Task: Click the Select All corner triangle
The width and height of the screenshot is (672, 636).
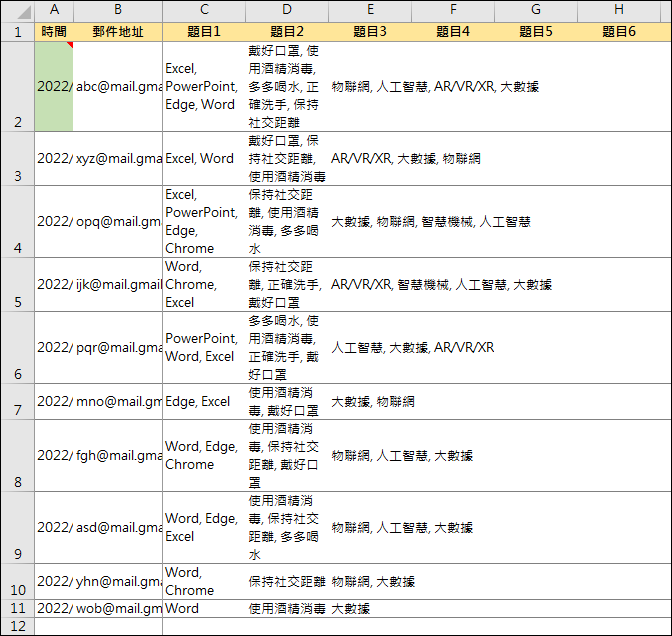Action: (18, 11)
